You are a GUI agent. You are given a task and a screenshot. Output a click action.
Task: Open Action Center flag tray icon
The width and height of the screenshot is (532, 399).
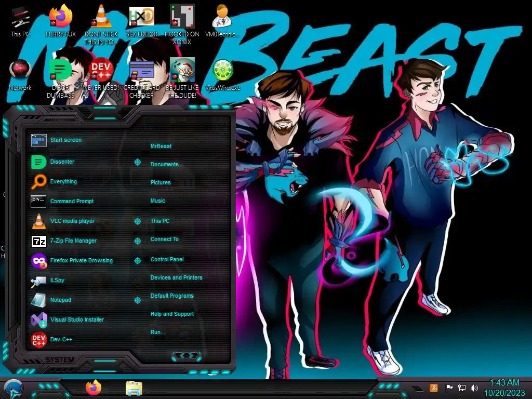click(449, 388)
